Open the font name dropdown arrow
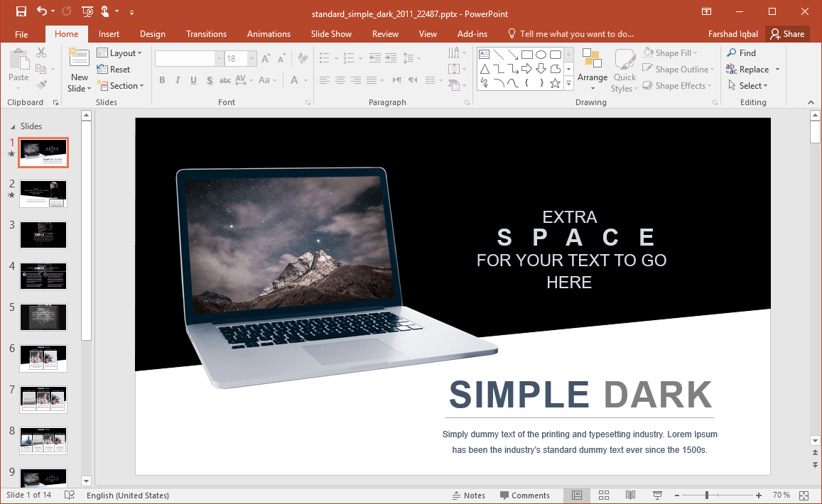Screen dimensions: 822x504 [219, 59]
